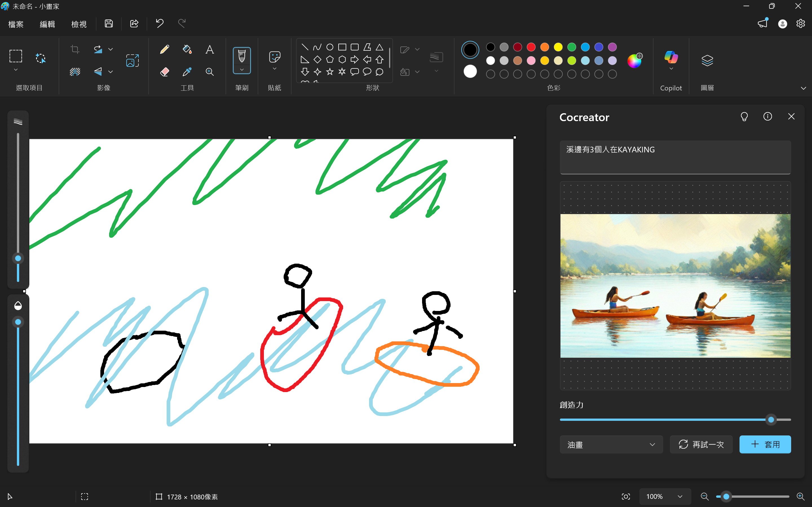
Task: Click the Remove background icon
Action: (75, 72)
